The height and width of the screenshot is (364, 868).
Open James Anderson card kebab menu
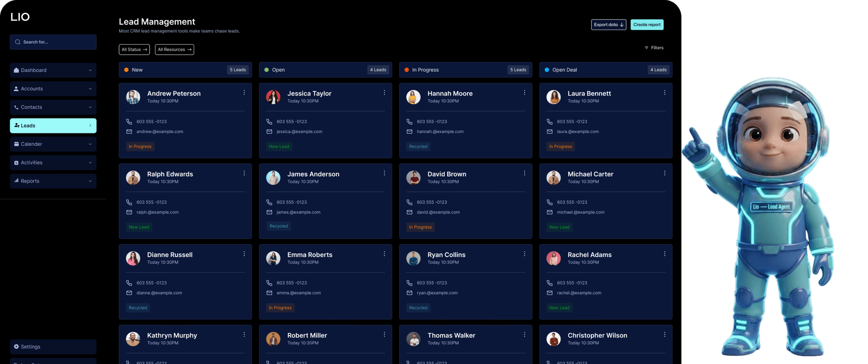tap(384, 173)
